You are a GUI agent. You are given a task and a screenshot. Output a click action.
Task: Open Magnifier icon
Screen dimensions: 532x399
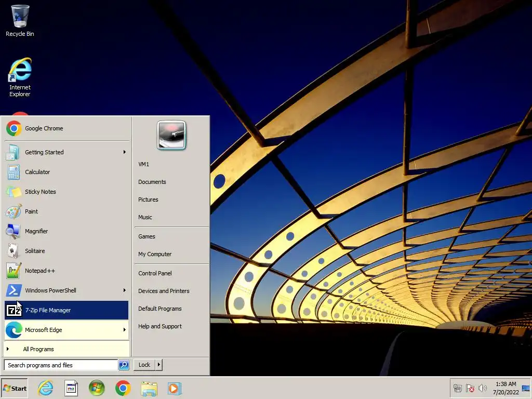pos(14,231)
